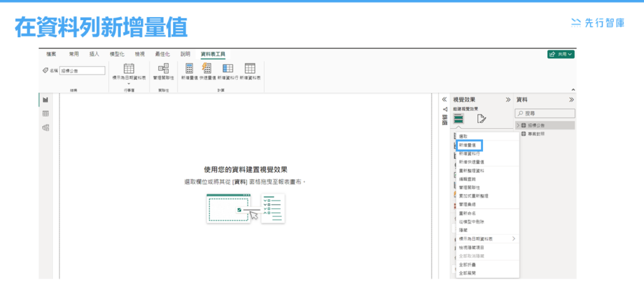Image resolution: width=644 pixels, height=295 pixels.
Task: Choose 檢視隱藏項目 in the context menu
Action: (487, 247)
